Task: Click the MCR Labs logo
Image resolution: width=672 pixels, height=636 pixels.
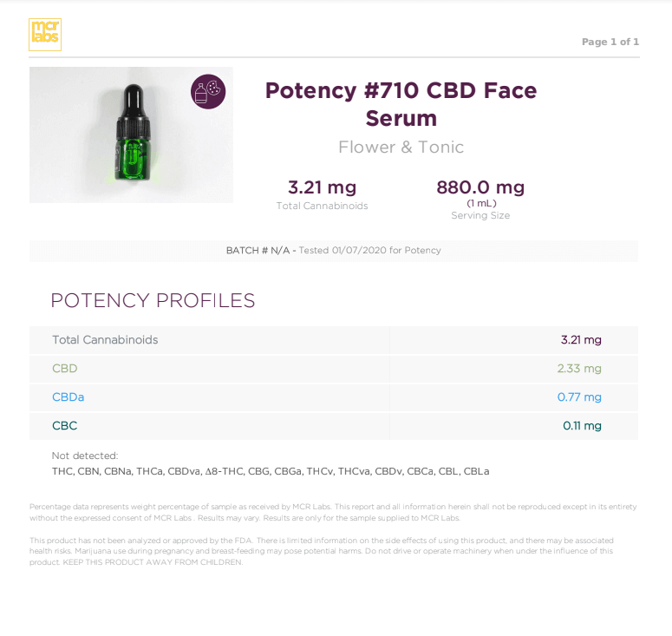Action: pyautogui.click(x=45, y=34)
